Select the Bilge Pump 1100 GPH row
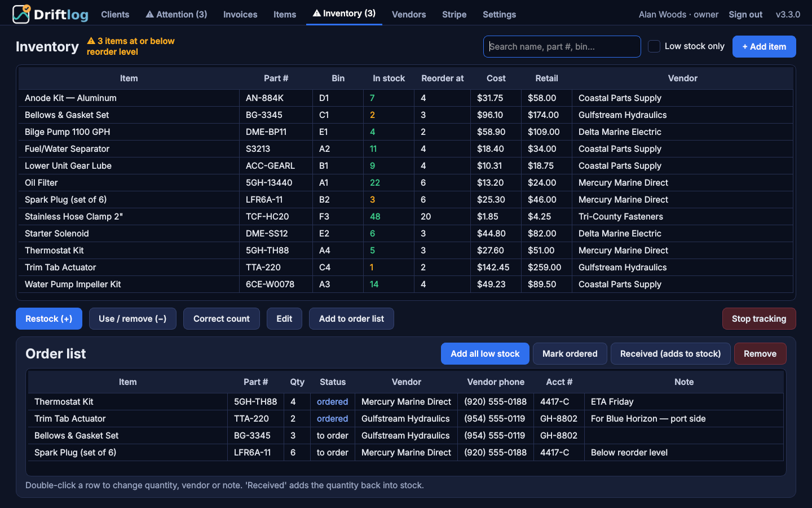The width and height of the screenshot is (812, 508). pos(406,132)
